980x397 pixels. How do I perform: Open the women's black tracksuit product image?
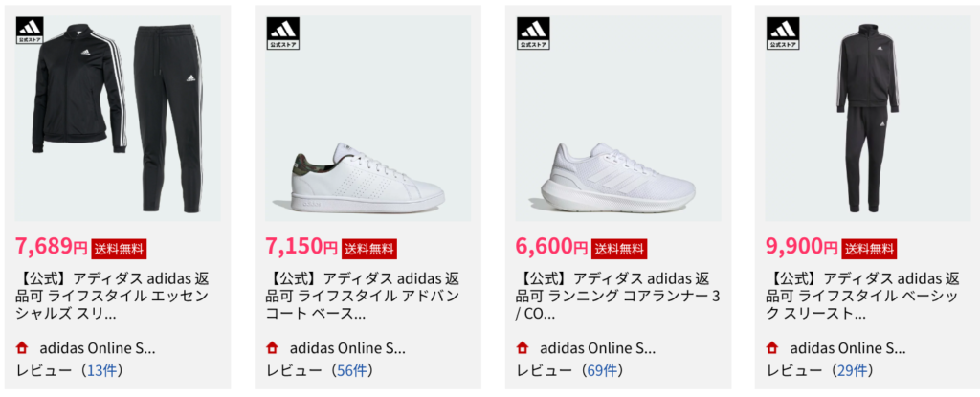click(x=118, y=120)
